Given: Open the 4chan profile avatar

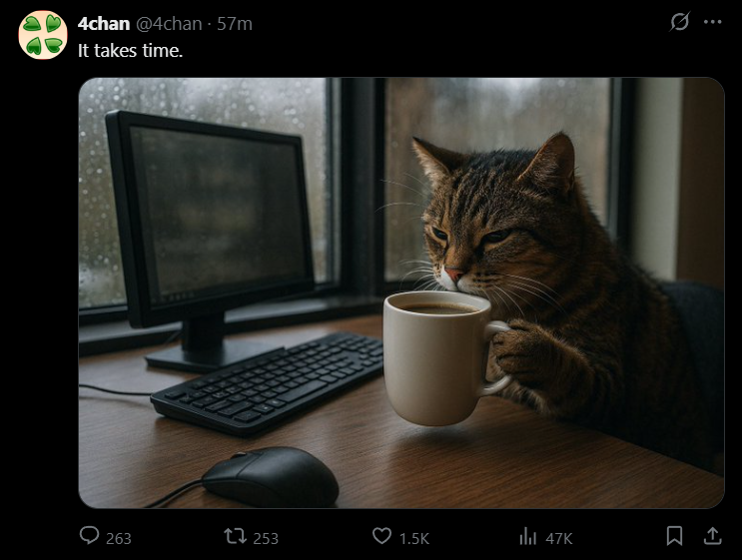Looking at the screenshot, I should pyautogui.click(x=42, y=35).
